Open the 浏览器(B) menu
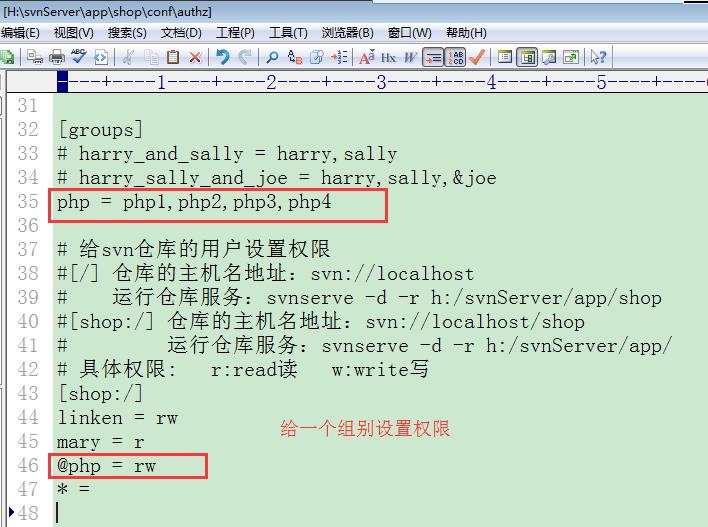Screen dimensions: 708x527 (347, 33)
